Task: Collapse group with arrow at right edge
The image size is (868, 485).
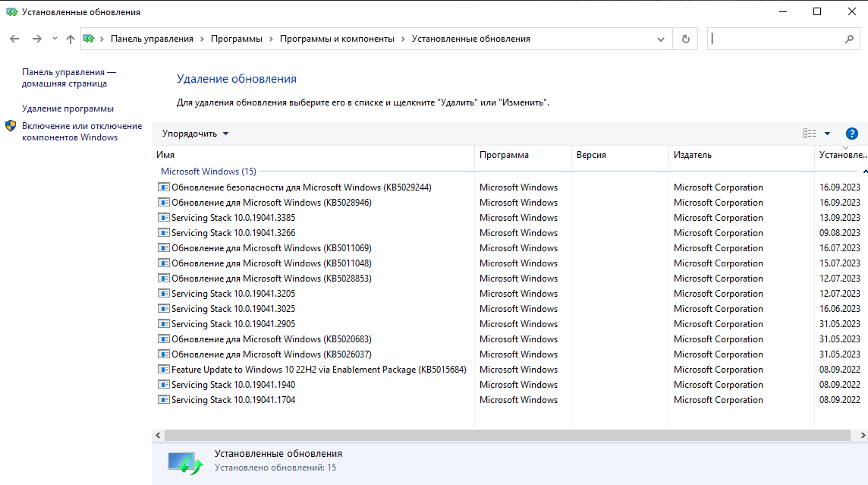Action: click(865, 172)
